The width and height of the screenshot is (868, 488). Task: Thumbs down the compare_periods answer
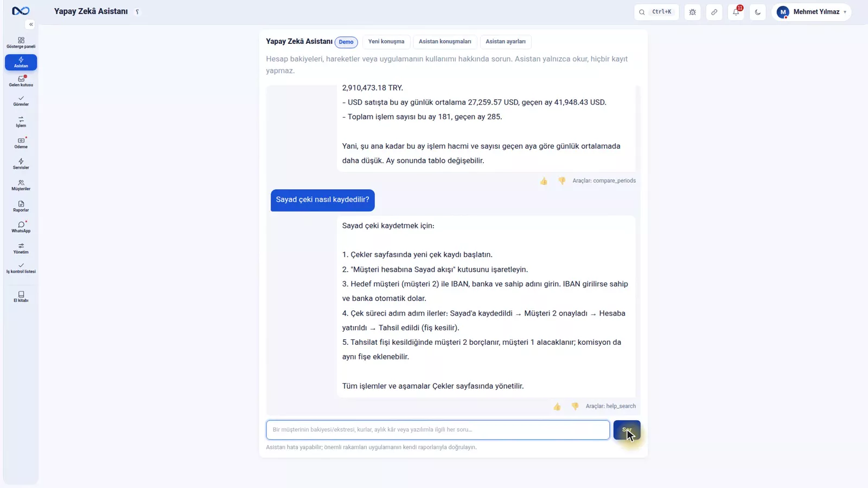click(x=562, y=181)
